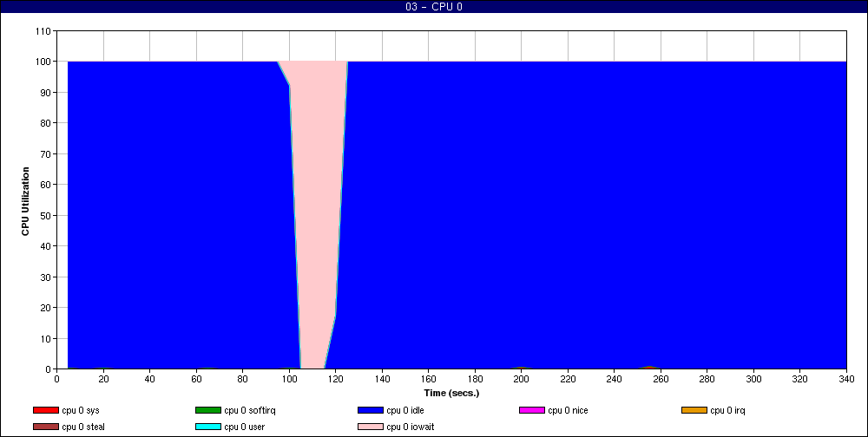
Task: Click the magenta cpu 0 nice legend swatch
Action: click(532, 410)
